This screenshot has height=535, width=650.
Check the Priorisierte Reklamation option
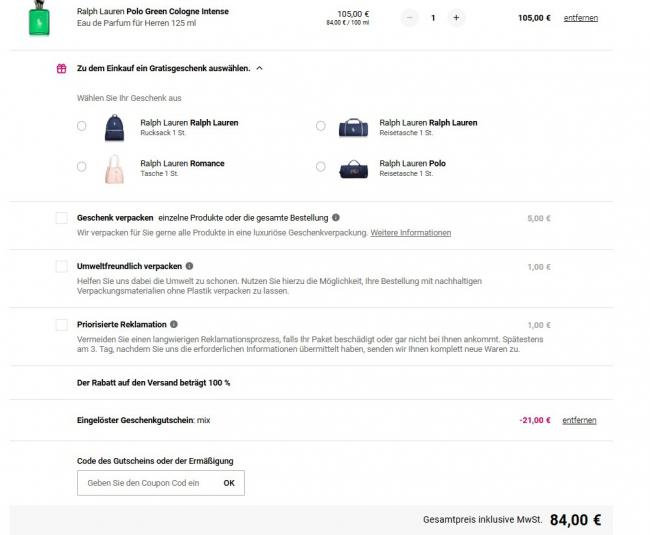(x=62, y=325)
